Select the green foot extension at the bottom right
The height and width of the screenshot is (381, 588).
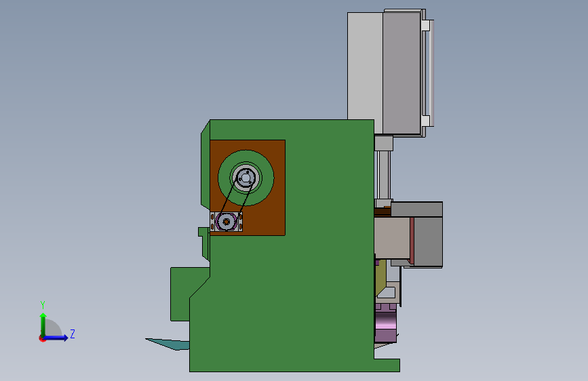[387, 365]
